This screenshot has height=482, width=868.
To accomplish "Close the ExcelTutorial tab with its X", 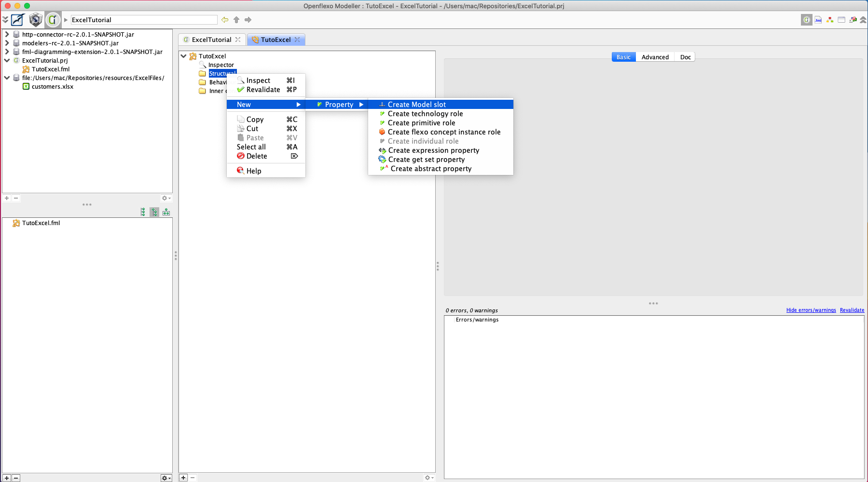I will [238, 40].
